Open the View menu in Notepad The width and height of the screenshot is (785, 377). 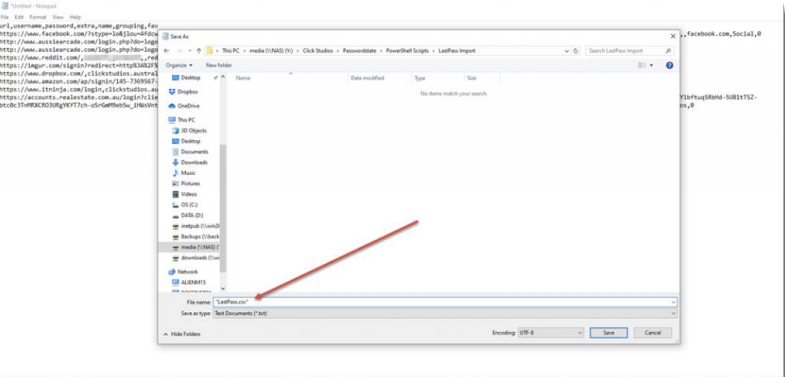tap(58, 17)
